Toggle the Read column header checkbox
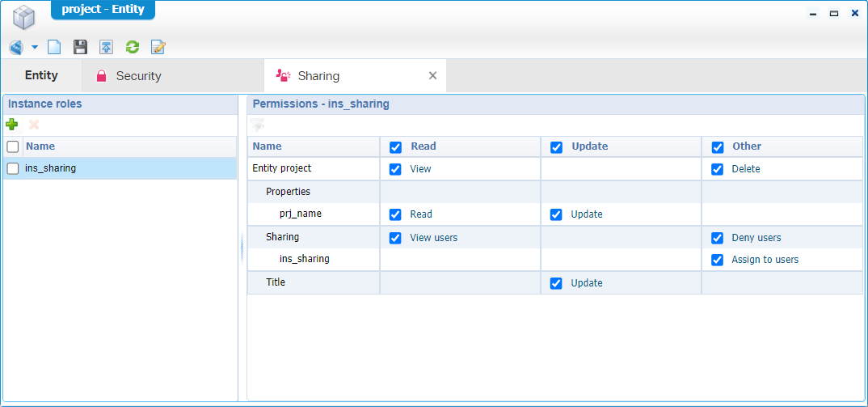The width and height of the screenshot is (868, 407). coord(395,146)
